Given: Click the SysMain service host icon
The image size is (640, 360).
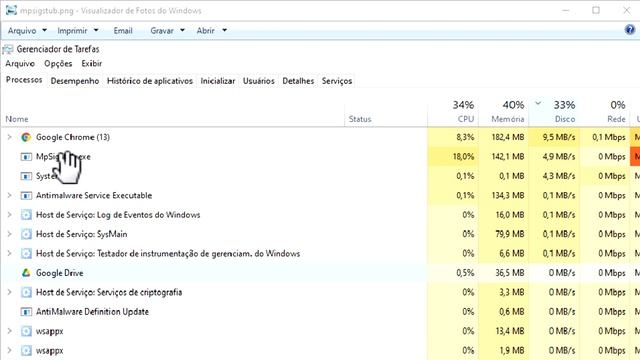Looking at the screenshot, I should pos(26,234).
